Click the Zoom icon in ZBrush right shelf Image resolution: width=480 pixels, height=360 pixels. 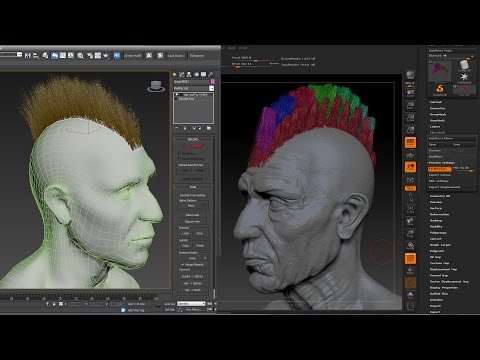410,106
